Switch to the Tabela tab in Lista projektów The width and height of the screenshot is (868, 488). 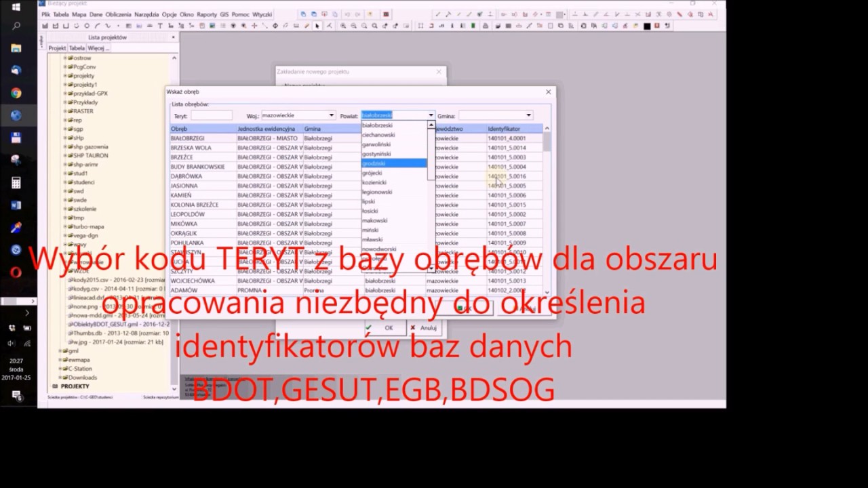[77, 48]
